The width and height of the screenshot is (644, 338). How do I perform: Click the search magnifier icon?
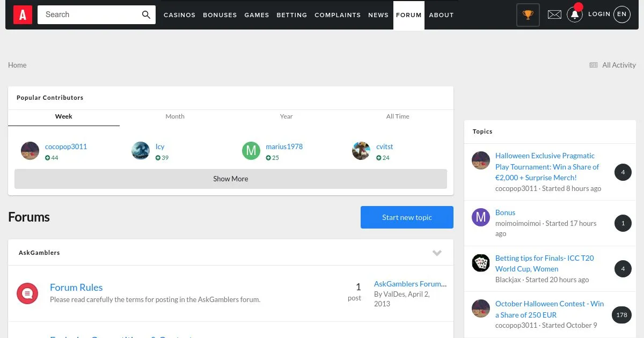click(146, 15)
